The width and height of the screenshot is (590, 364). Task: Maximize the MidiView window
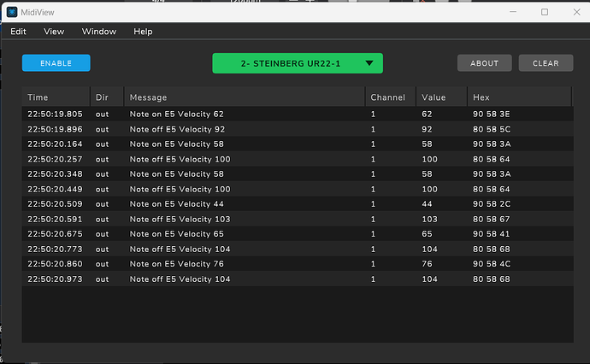pyautogui.click(x=545, y=12)
